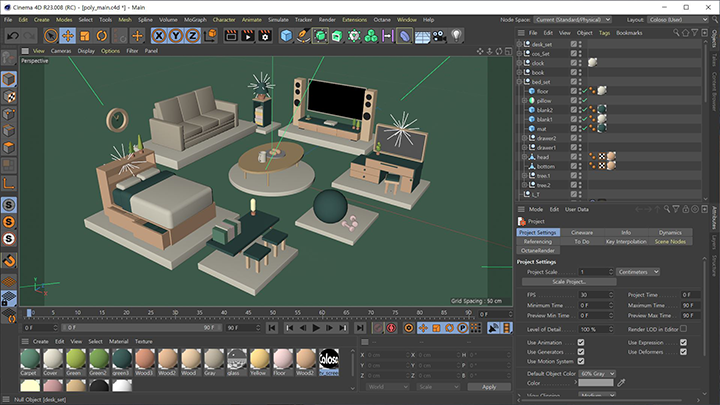The width and height of the screenshot is (720, 405).
Task: Open Material Manager Create menu
Action: (x=40, y=342)
